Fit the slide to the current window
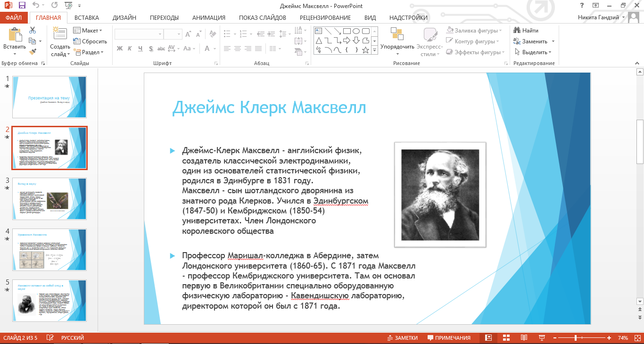The height and width of the screenshot is (344, 644). coord(637,338)
